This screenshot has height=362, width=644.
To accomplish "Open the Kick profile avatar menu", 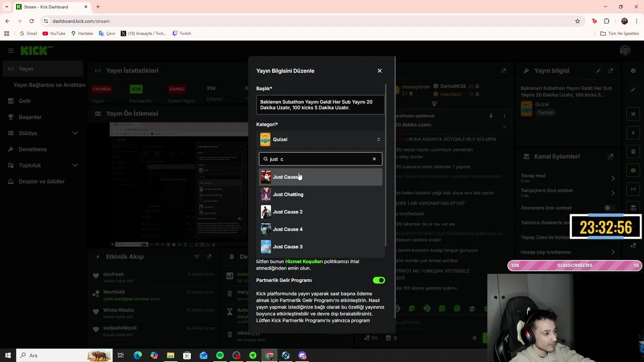I will (625, 51).
